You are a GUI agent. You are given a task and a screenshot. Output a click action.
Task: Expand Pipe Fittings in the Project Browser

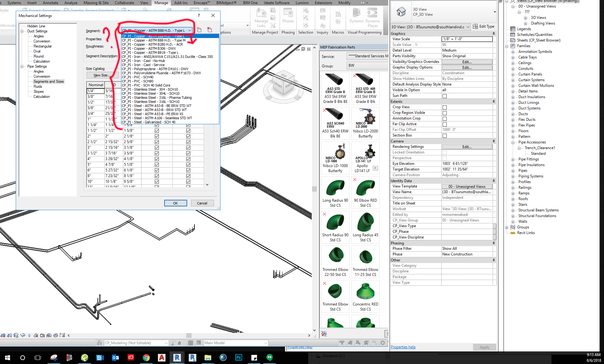pyautogui.click(x=513, y=159)
